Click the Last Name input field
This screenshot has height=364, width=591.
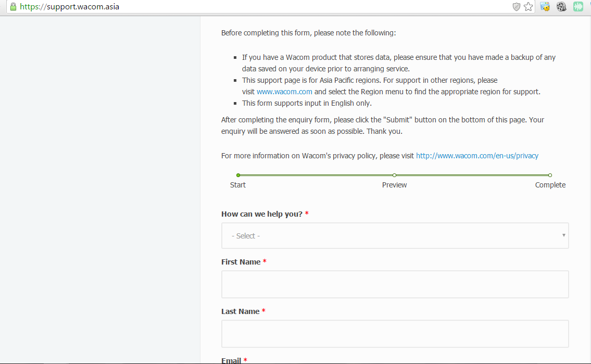point(395,334)
